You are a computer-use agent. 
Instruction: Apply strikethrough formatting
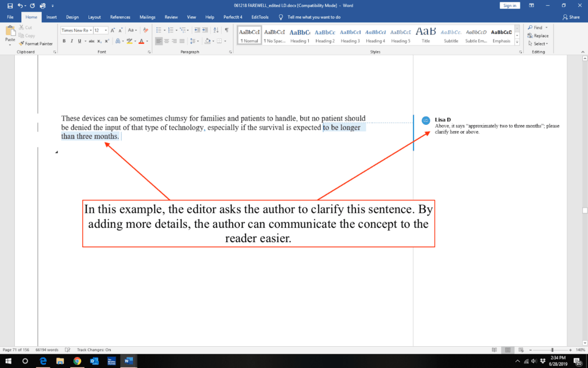(x=91, y=41)
